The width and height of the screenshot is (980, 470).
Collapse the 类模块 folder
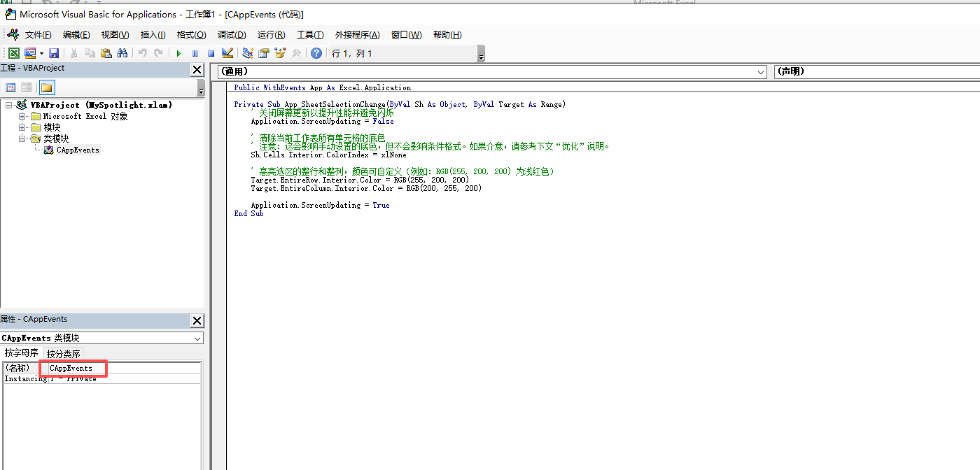point(22,138)
